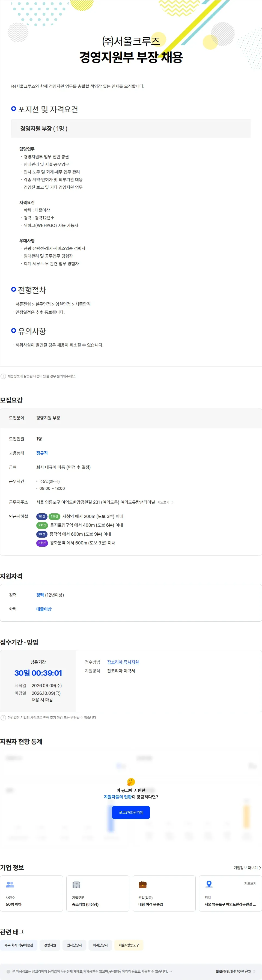Image resolution: width=262 pixels, height=980 pixels.
Task: Click the info icon beside the 채용정보 error notice
Action: click(x=4, y=376)
